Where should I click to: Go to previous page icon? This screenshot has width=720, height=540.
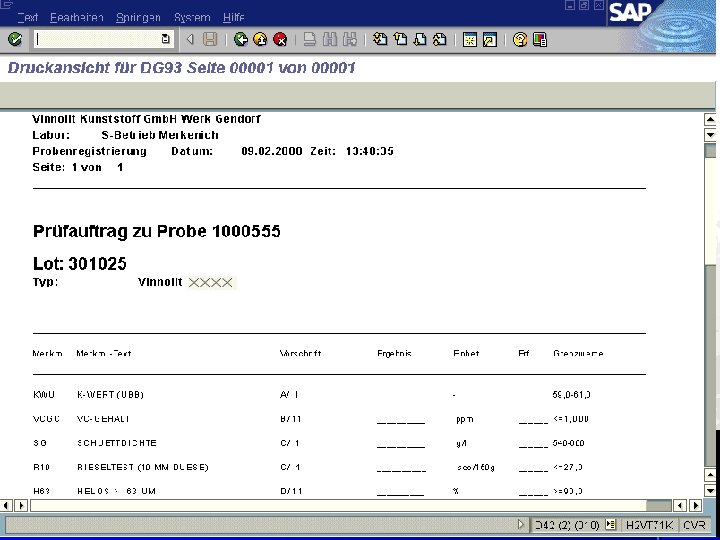pos(400,39)
